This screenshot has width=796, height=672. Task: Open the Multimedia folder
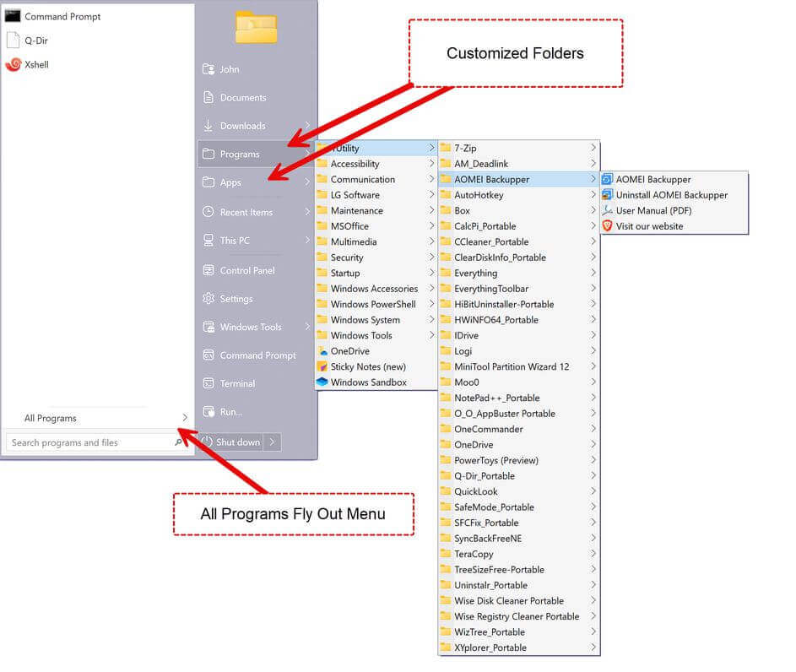(x=376, y=241)
